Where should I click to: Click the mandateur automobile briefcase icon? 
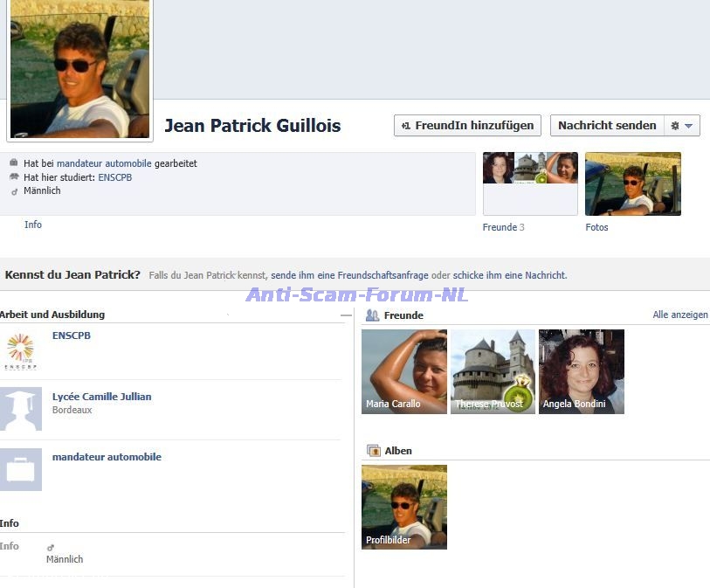point(20,470)
